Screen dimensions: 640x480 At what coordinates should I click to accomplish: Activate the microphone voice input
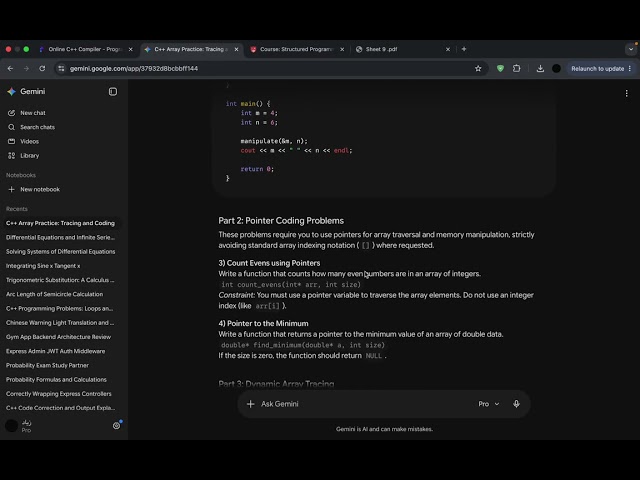click(x=516, y=404)
